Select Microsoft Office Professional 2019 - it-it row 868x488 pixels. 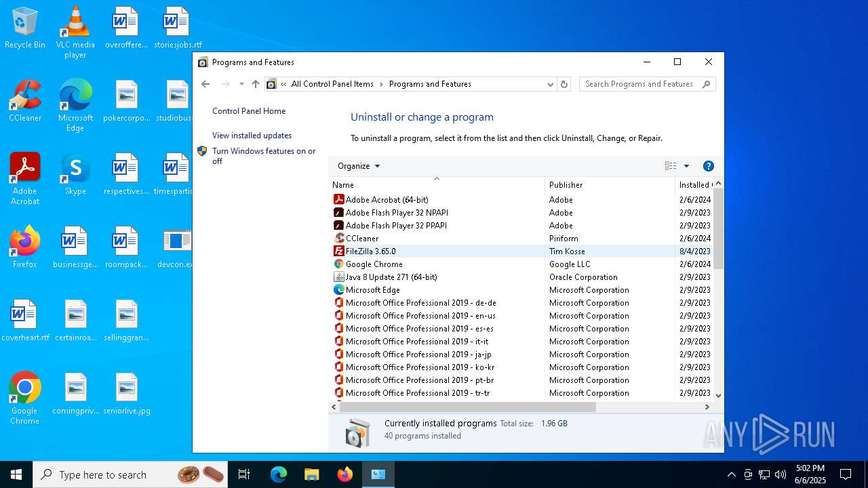click(x=521, y=341)
